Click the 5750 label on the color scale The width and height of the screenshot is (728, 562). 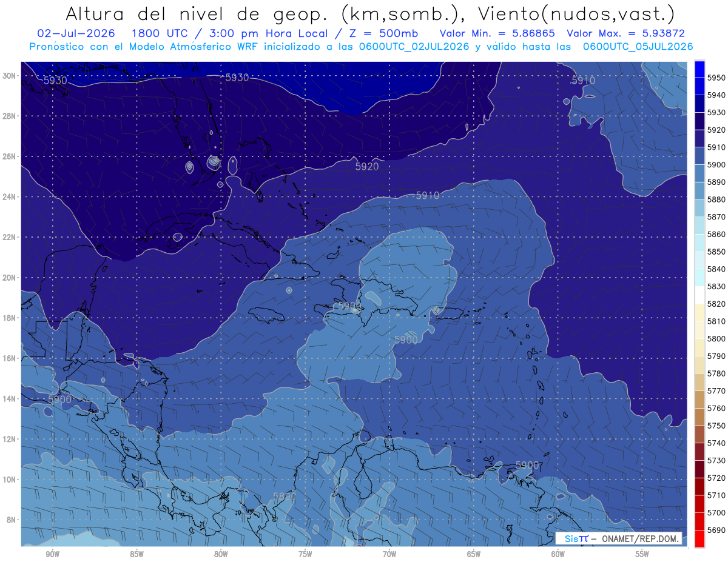pyautogui.click(x=716, y=426)
